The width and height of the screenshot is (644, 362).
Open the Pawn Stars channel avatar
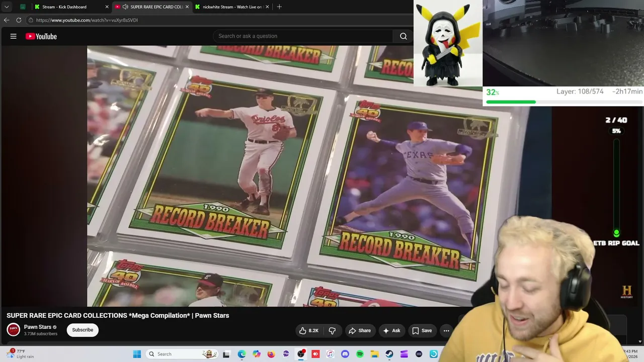(x=14, y=330)
